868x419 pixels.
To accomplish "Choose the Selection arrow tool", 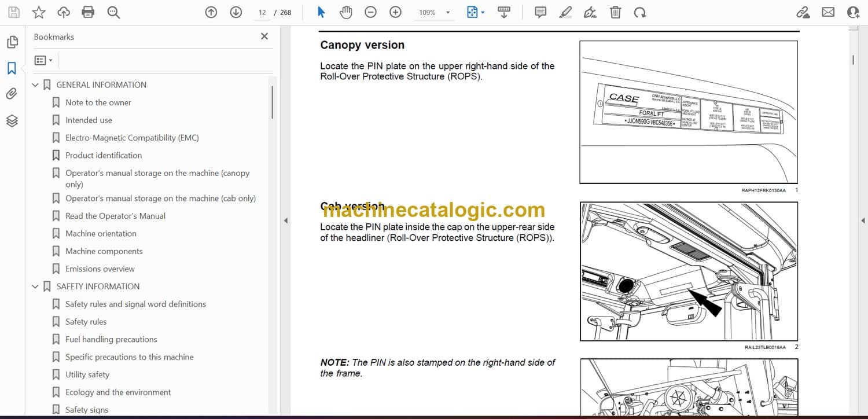I will point(321,12).
